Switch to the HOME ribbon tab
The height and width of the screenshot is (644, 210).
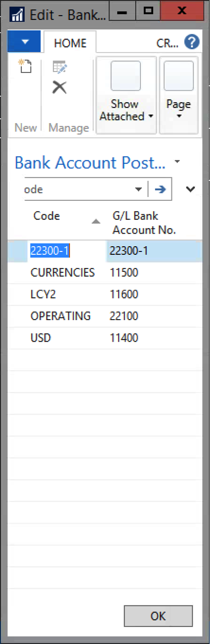(x=70, y=43)
